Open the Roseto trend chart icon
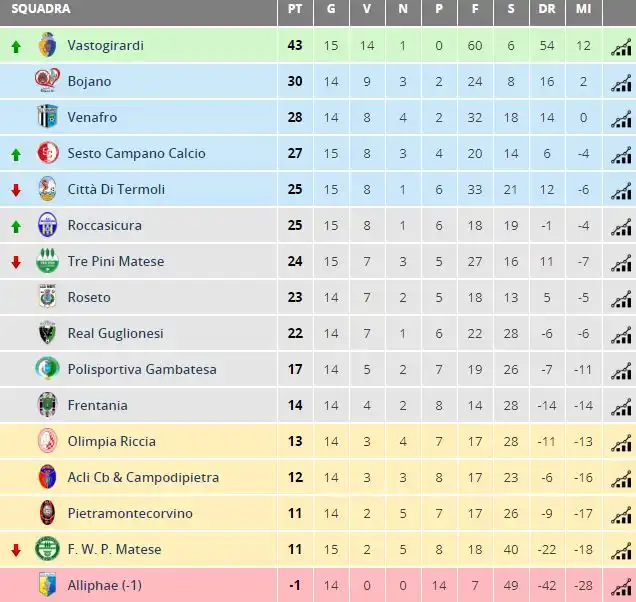 point(621,299)
